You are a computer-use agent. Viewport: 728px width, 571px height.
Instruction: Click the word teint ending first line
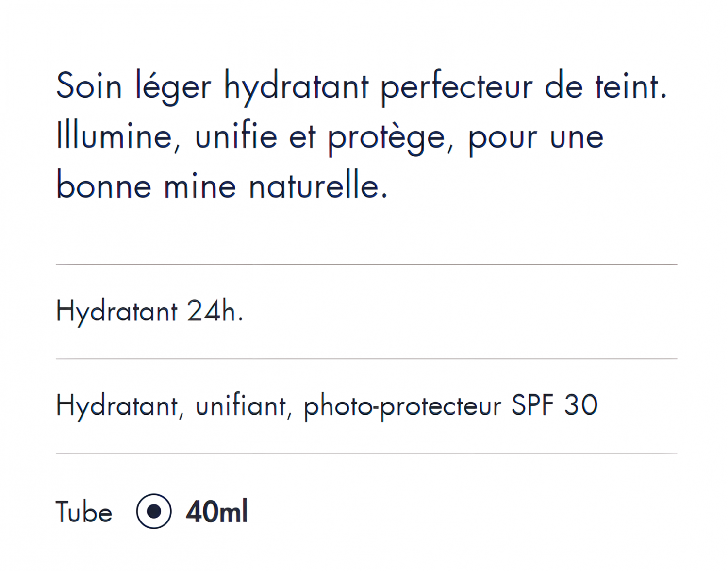(x=631, y=85)
